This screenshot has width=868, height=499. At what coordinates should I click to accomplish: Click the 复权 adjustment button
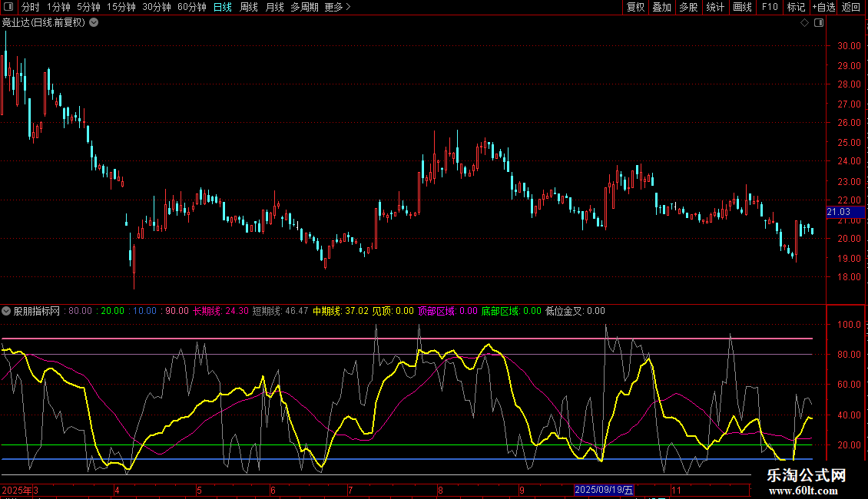pyautogui.click(x=636, y=7)
